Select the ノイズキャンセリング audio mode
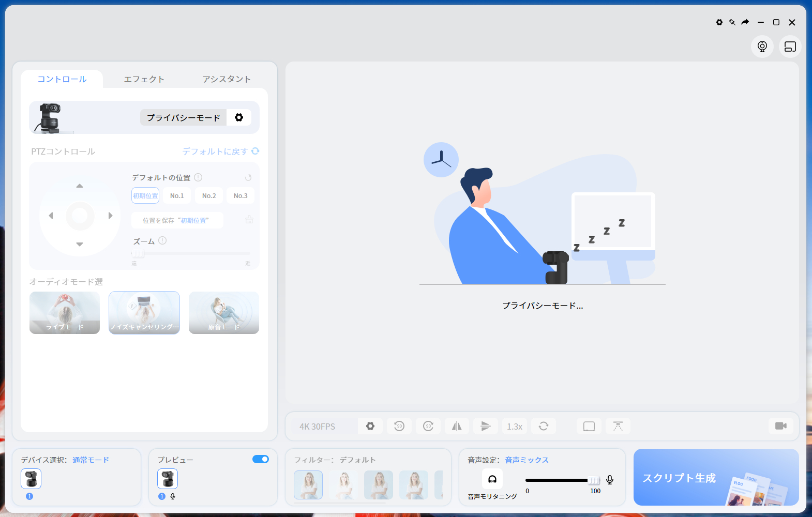Screen dimensions: 812x517 [144, 313]
